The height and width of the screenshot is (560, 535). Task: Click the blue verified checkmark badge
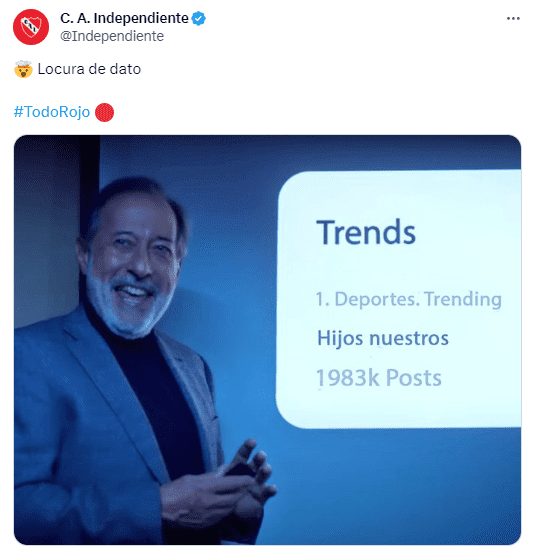point(199,18)
